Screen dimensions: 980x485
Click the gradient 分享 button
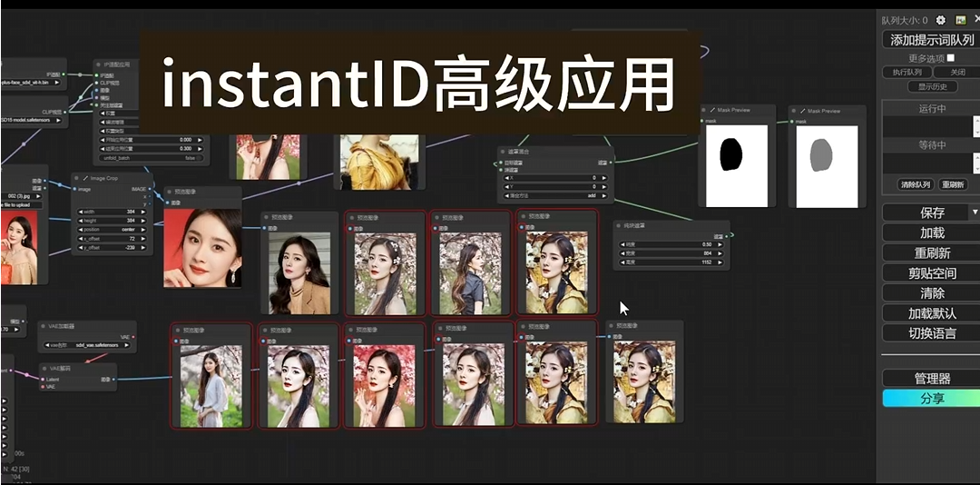[x=931, y=398]
